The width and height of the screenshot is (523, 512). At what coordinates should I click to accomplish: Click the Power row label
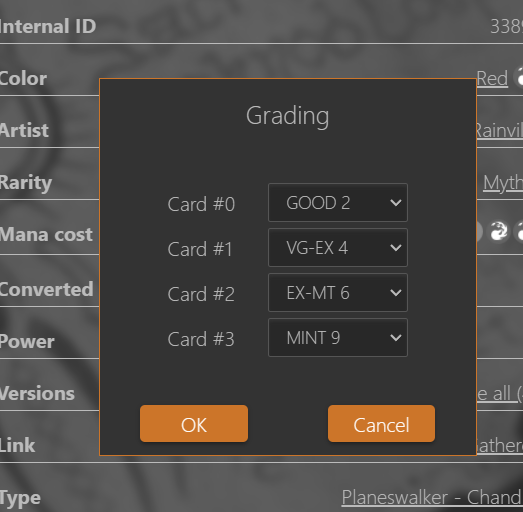[x=27, y=342]
